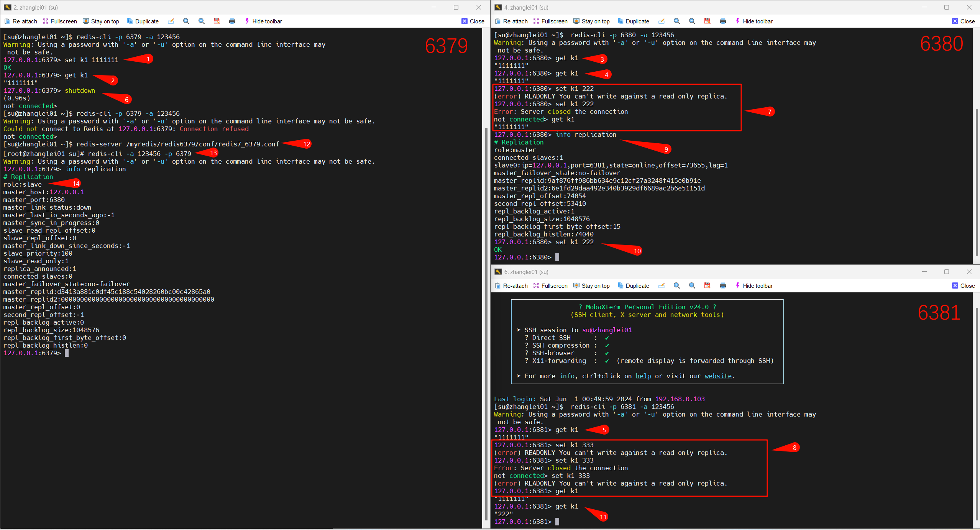Print the 6380 terminal output
Screen dimensions: 980x530
[723, 21]
